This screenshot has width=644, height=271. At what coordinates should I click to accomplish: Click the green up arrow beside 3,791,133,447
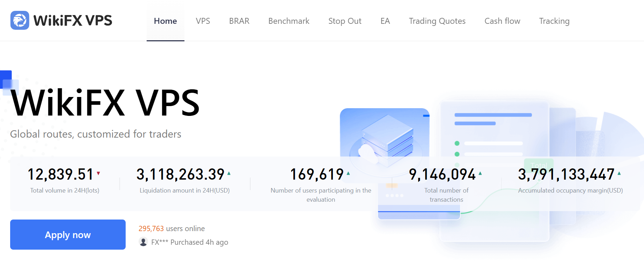pos(619,173)
